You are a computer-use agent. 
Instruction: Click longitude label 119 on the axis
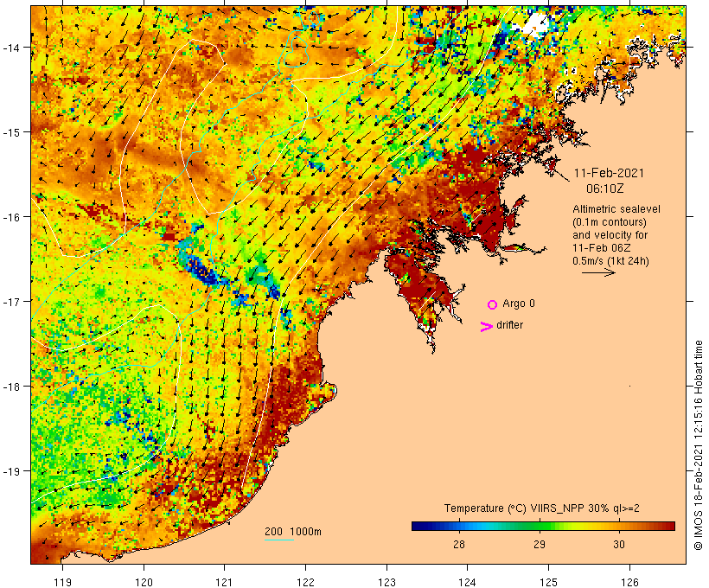click(62, 582)
